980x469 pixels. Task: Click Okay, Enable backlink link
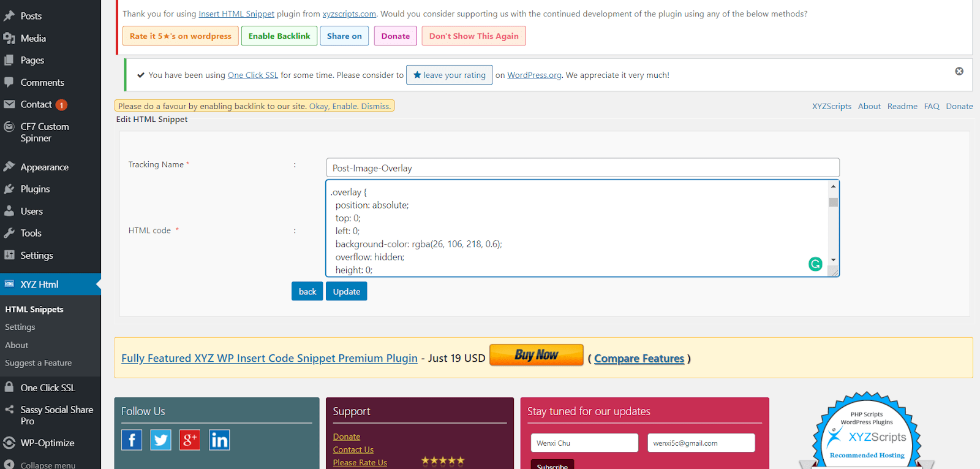(334, 106)
